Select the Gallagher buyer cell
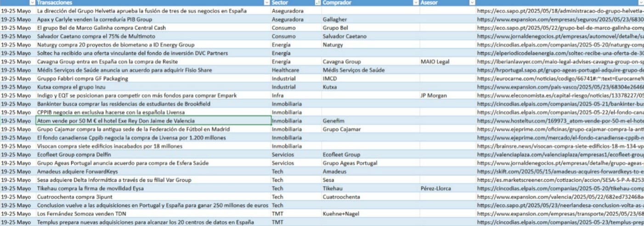The image size is (644, 226). [x=371, y=19]
